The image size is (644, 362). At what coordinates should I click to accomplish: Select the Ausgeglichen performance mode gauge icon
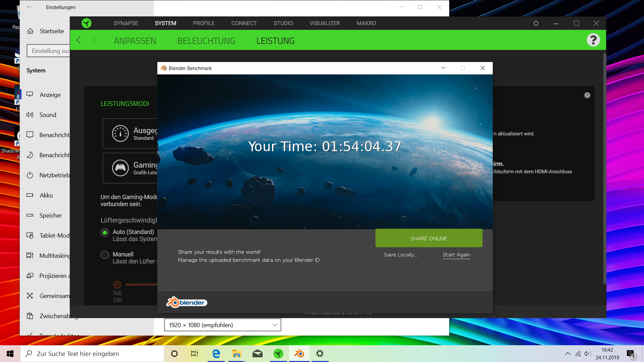pos(120,133)
